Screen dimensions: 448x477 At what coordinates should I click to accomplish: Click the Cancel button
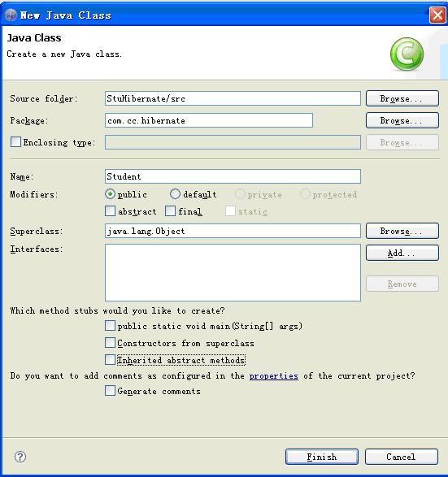pyautogui.click(x=402, y=457)
